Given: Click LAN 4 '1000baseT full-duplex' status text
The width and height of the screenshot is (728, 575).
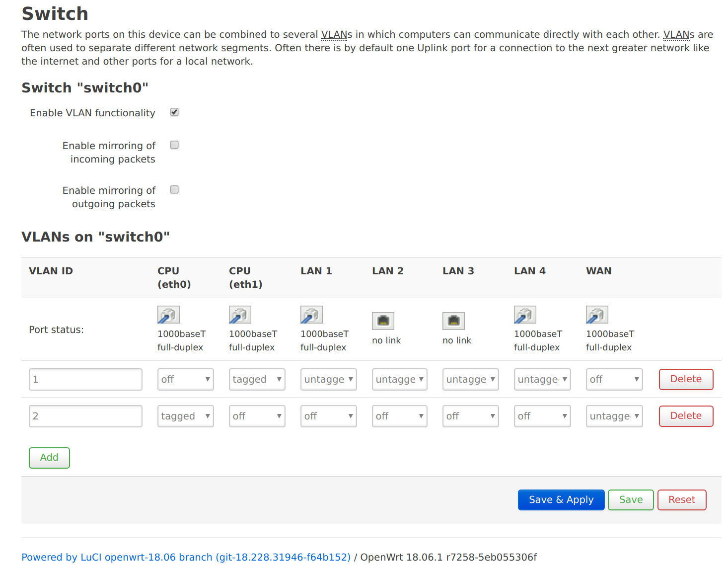Looking at the screenshot, I should [538, 340].
